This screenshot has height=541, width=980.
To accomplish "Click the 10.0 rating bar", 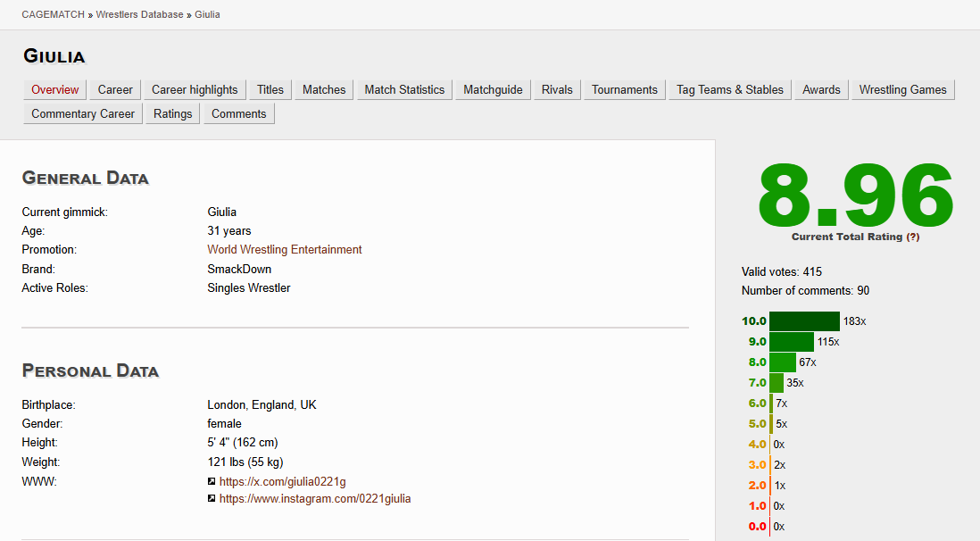I will click(x=804, y=321).
